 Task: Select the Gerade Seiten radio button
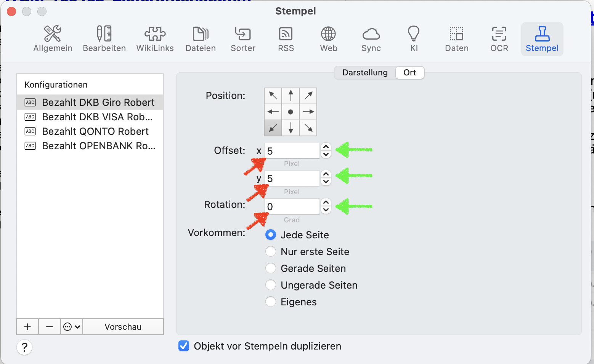[x=271, y=268]
